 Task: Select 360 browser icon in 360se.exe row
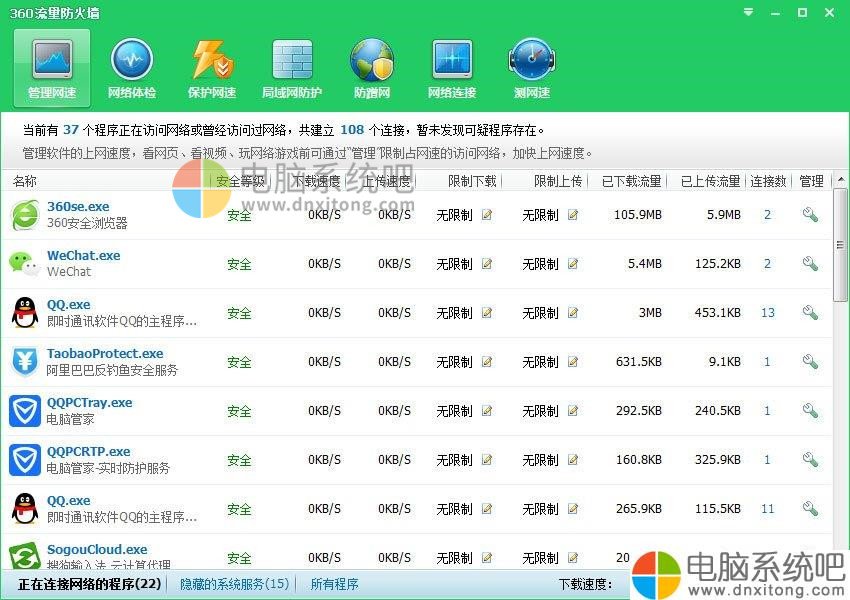click(x=25, y=215)
